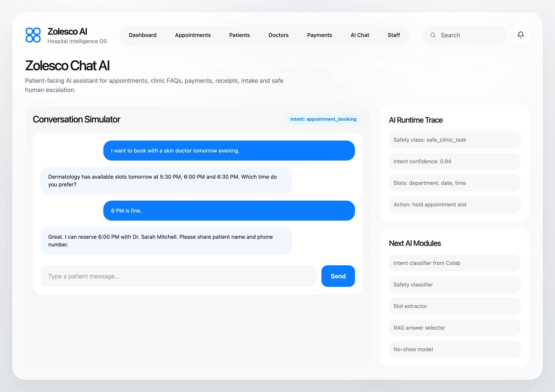Select the 'No-show model' module row
Image resolution: width=555 pixels, height=392 pixels.
pos(454,349)
